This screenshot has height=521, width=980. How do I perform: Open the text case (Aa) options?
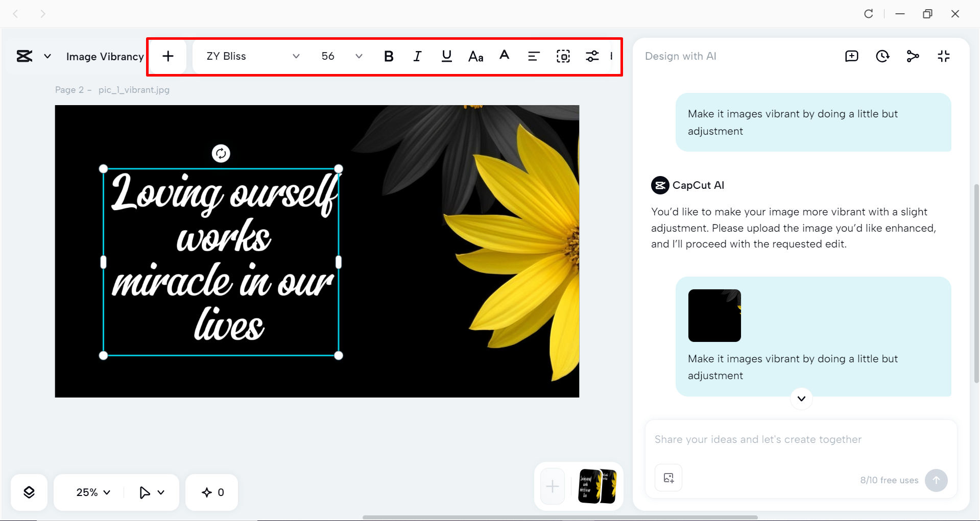click(475, 56)
